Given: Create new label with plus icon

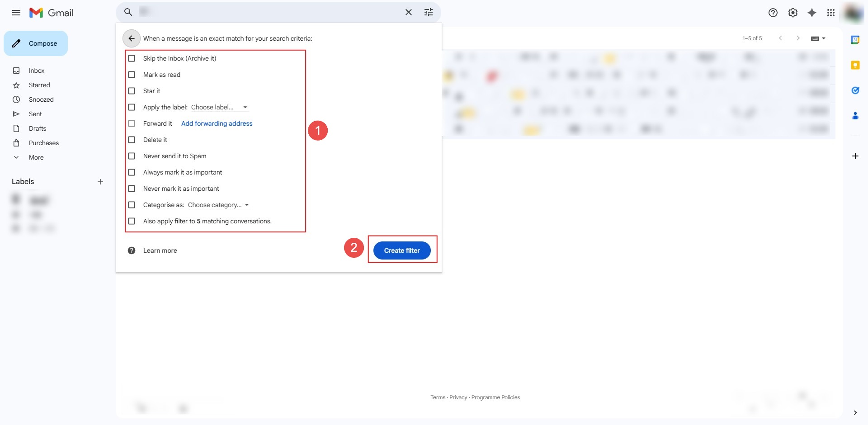Looking at the screenshot, I should pos(100,182).
